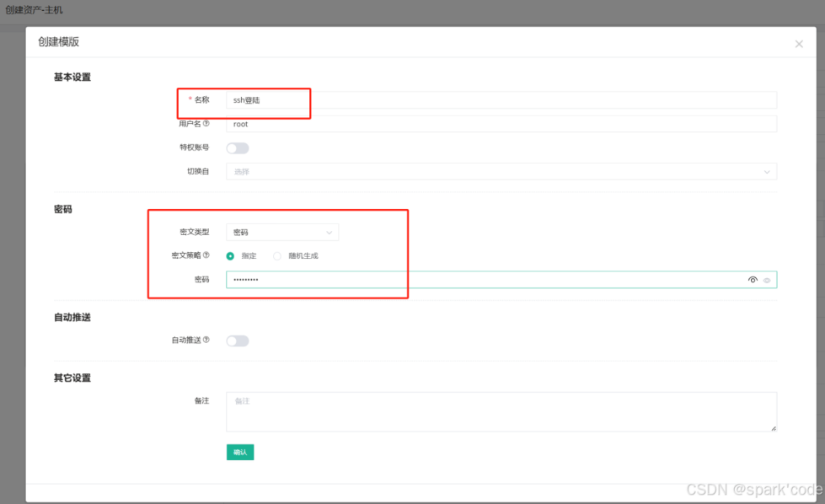Enable the 自动推送 switch

click(x=238, y=340)
